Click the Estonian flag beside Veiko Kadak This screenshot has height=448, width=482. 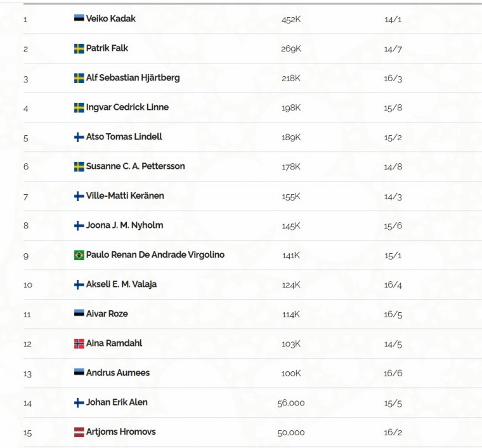(x=79, y=19)
